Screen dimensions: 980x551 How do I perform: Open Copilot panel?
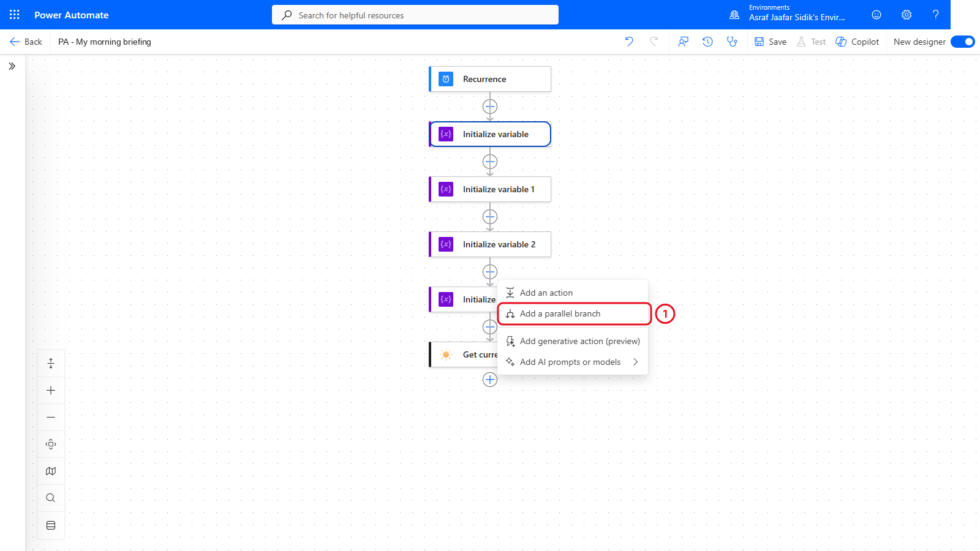858,42
